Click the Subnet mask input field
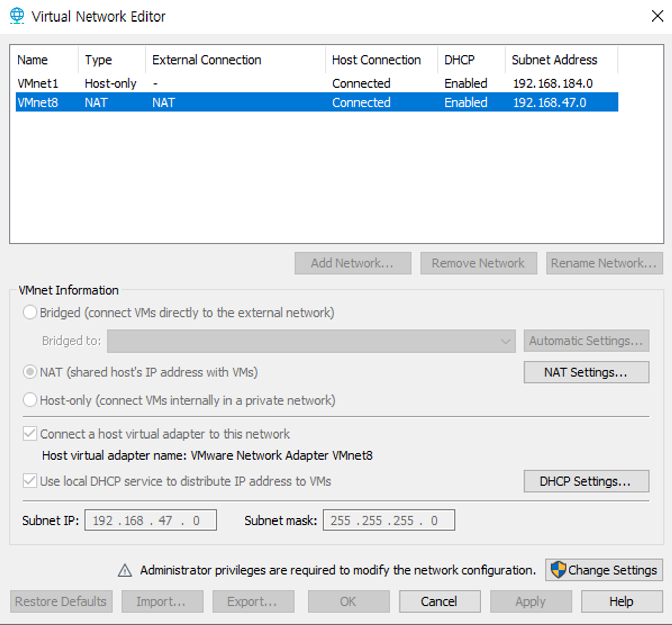Screen dimensions: 672x625 pos(388,520)
